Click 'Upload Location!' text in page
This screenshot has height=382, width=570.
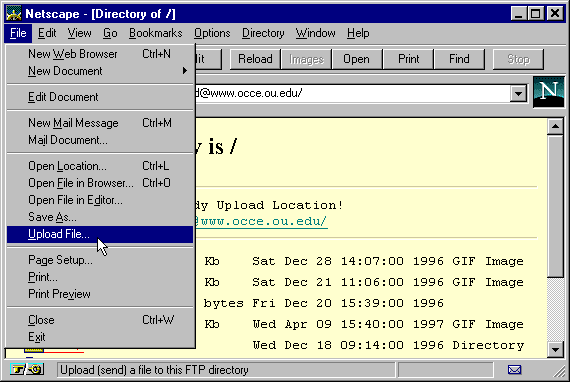(x=280, y=205)
